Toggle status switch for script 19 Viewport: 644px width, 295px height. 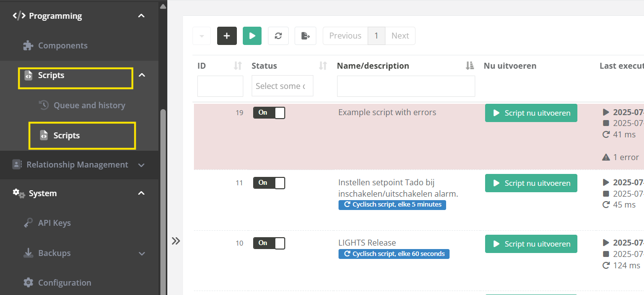click(x=269, y=113)
